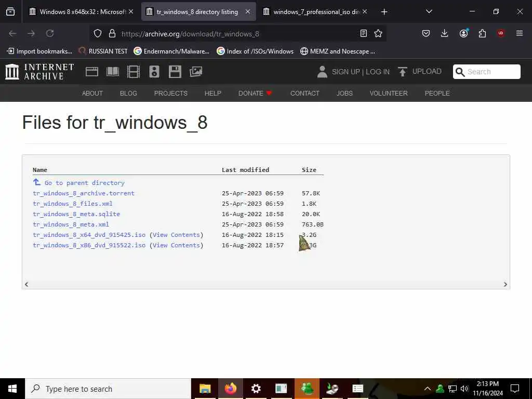The width and height of the screenshot is (532, 399).
Task: Open the Save to Pocket icon
Action: [x=426, y=33]
